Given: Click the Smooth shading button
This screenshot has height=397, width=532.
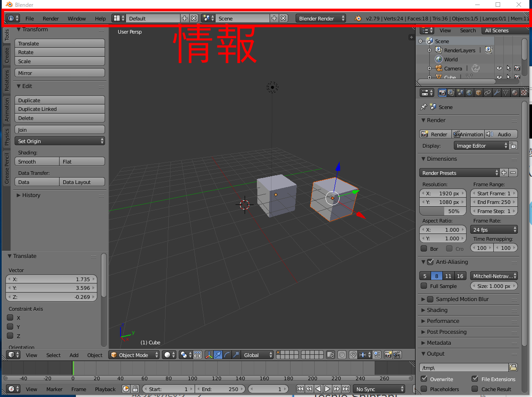Looking at the screenshot, I should point(37,162).
